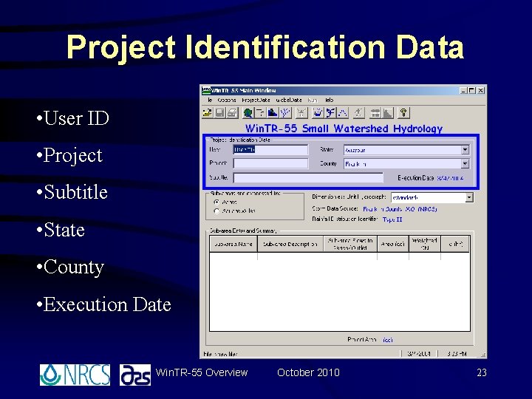Click the 'WinTR-55 Overview' footer text
This screenshot has width=532, height=399.
(x=202, y=372)
